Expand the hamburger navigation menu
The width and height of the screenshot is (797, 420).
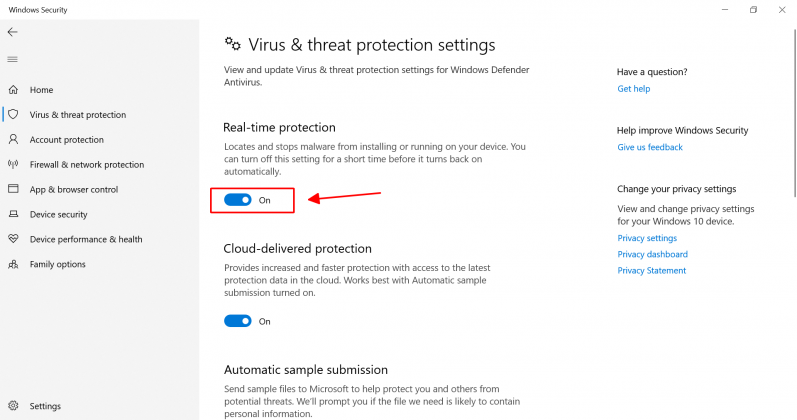click(13, 60)
